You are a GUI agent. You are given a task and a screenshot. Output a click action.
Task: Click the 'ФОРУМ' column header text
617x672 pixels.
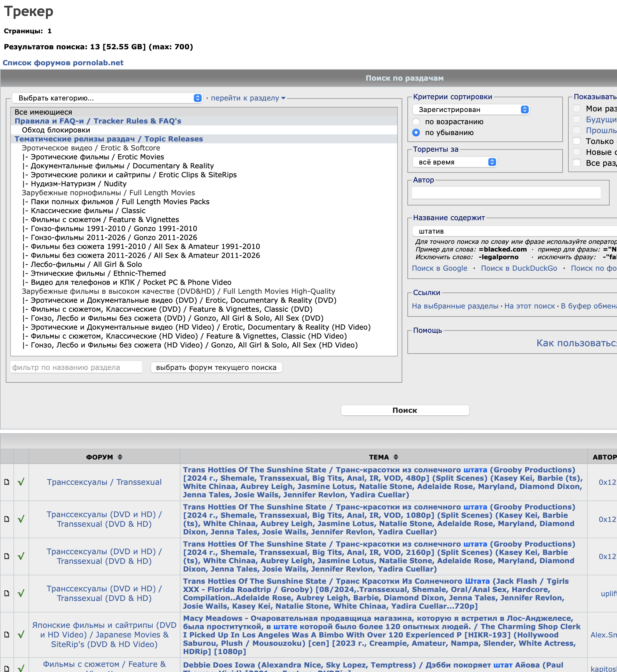click(100, 457)
